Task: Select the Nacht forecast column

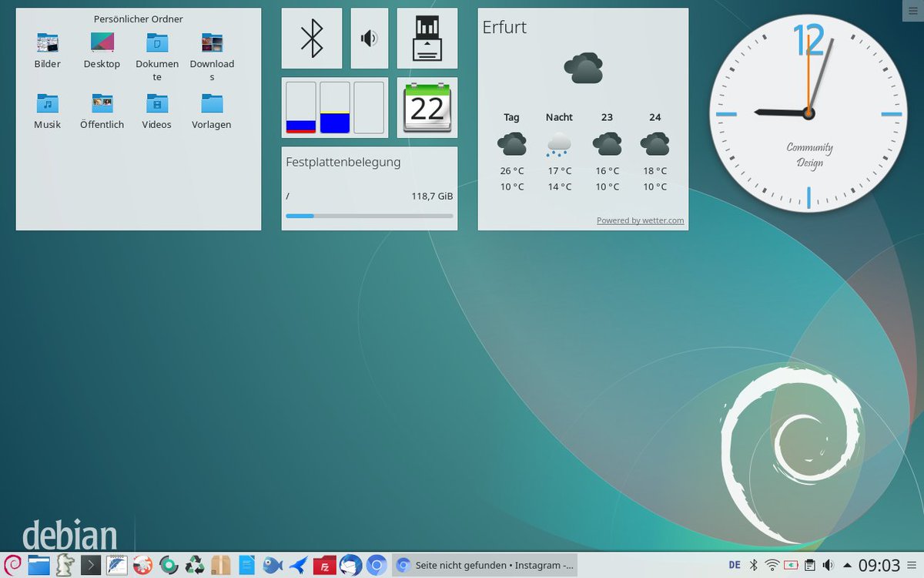Action: (559, 152)
